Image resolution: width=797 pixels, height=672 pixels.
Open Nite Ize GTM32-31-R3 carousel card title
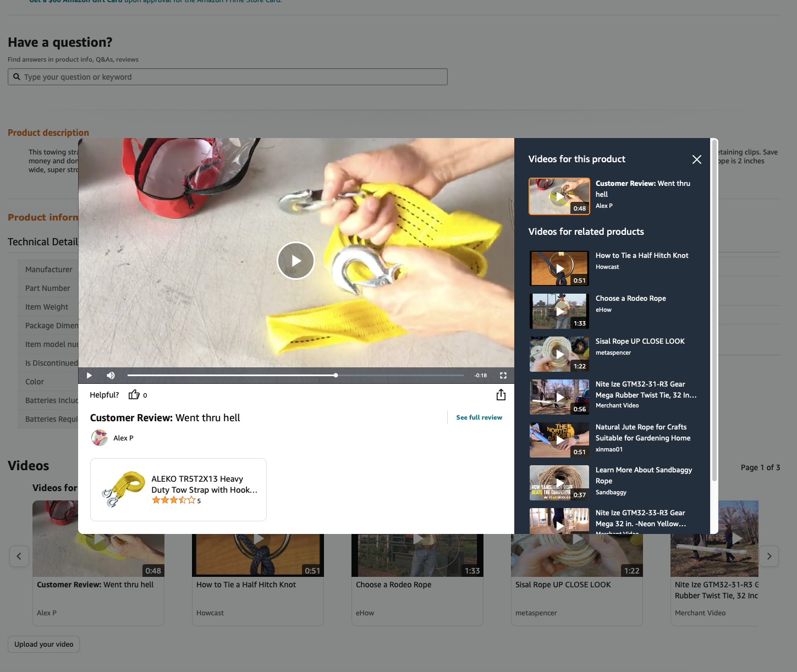(716, 591)
